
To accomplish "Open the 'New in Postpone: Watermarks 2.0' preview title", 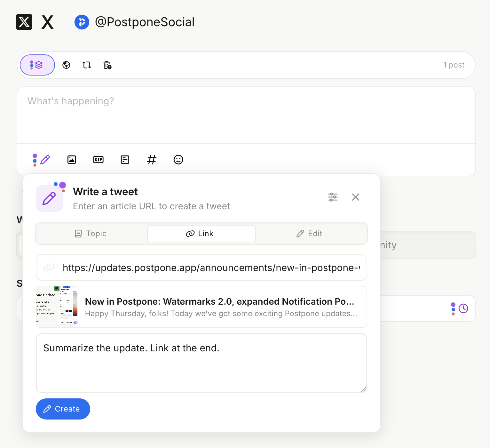I will tap(220, 301).
